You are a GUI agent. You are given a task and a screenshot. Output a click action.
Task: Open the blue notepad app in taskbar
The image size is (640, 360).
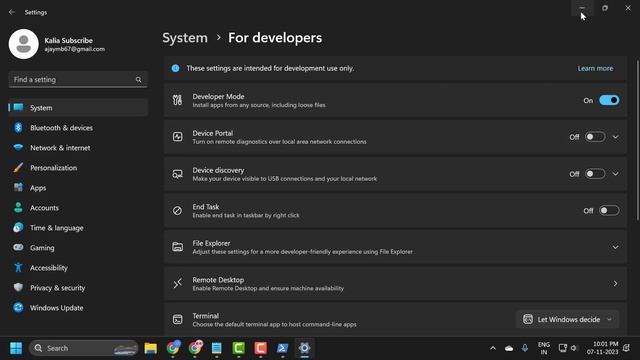coord(216,348)
